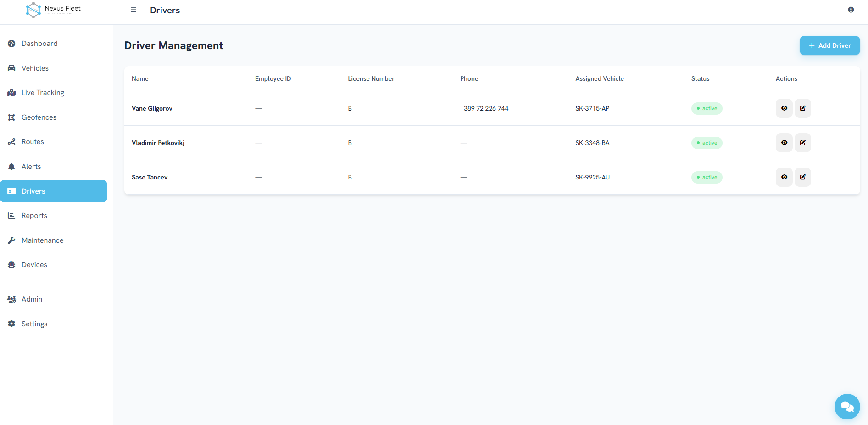This screenshot has height=425, width=868.
Task: View details for Vane Gligorov
Action: [x=784, y=108]
